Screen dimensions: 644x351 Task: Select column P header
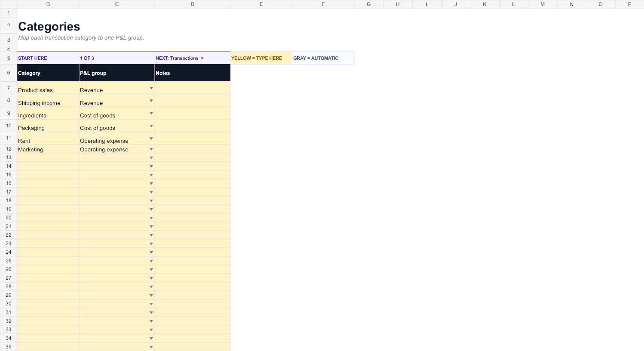629,4
